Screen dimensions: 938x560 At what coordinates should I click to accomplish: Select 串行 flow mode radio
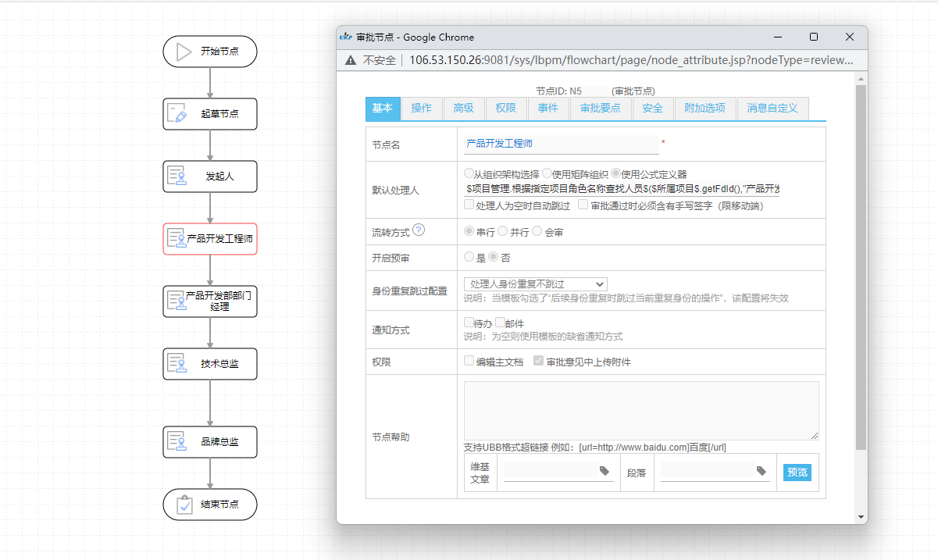click(x=469, y=231)
